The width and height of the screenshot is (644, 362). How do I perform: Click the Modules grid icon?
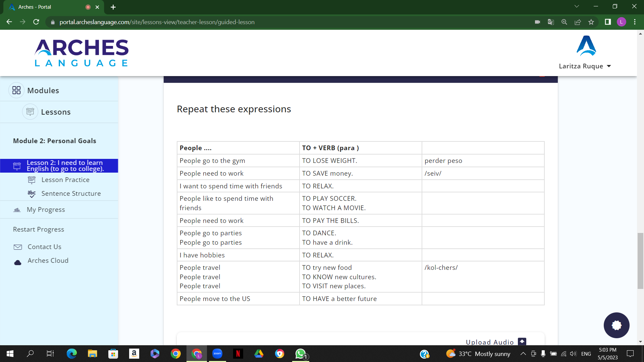(16, 90)
